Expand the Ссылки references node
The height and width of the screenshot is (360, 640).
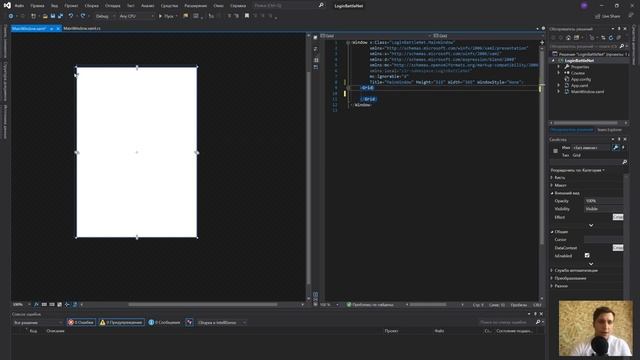click(x=559, y=73)
